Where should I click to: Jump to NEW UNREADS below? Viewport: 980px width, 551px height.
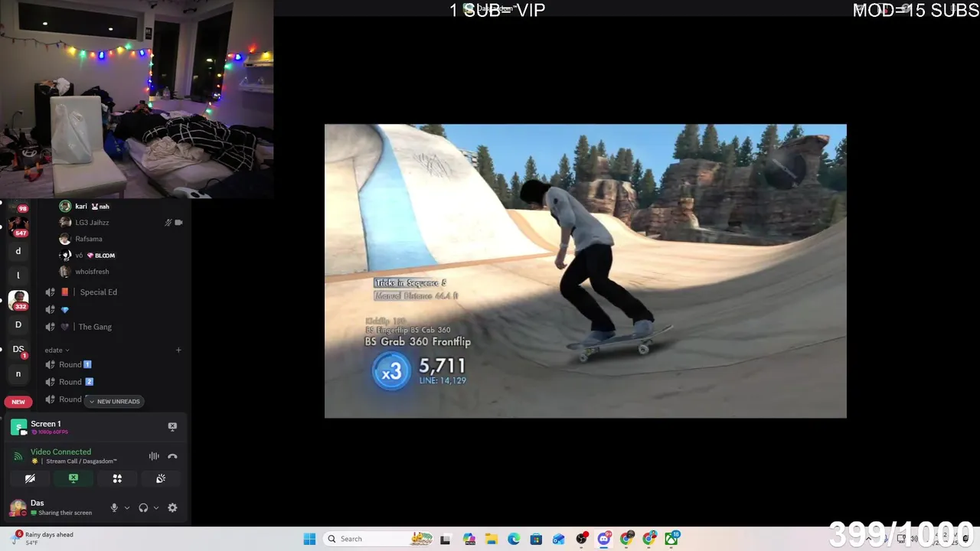114,401
